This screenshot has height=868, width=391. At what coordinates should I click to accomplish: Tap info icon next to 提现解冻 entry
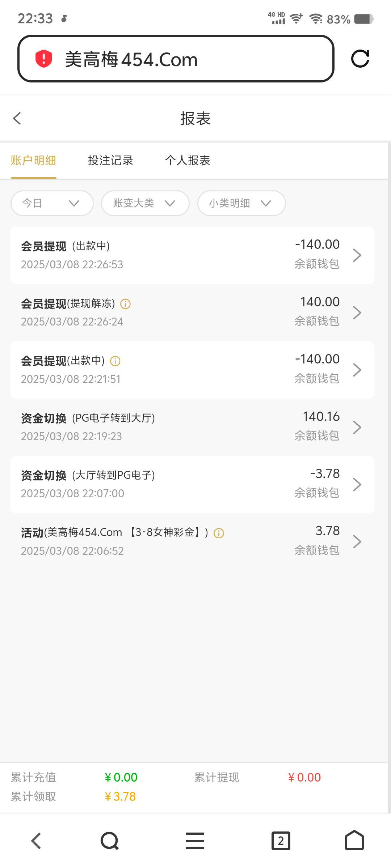point(125,304)
